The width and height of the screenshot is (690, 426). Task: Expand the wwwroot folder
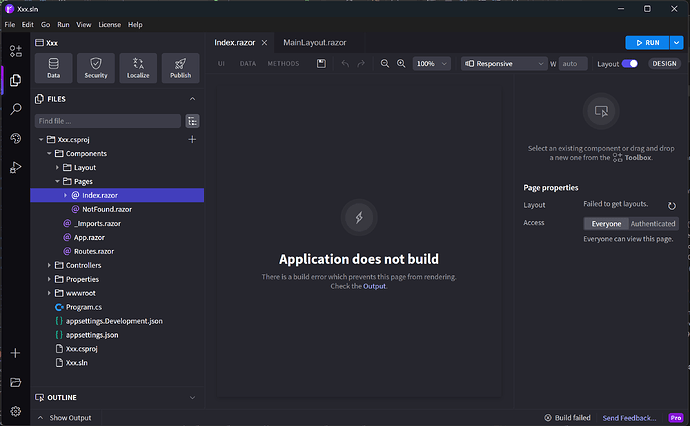pos(49,293)
